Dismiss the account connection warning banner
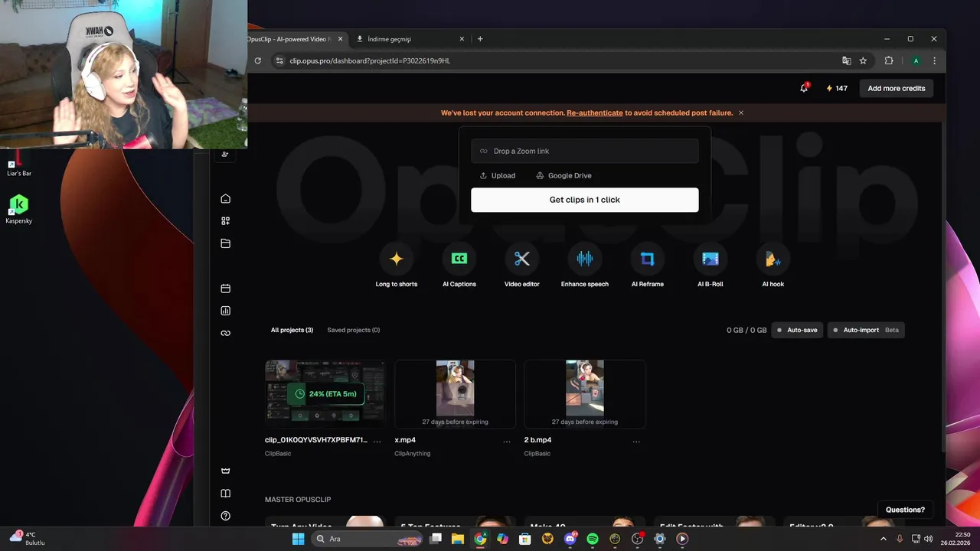 pos(741,112)
